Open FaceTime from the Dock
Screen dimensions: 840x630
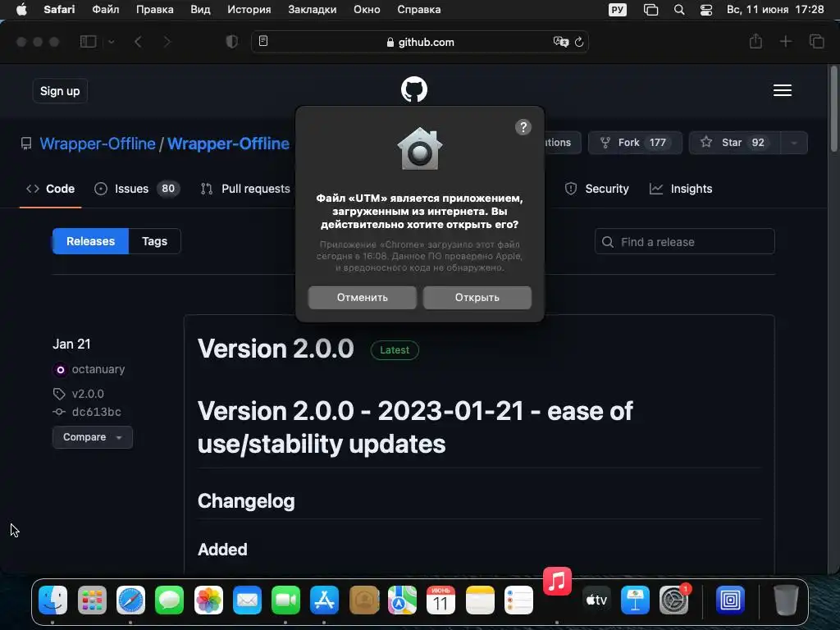pyautogui.click(x=285, y=600)
